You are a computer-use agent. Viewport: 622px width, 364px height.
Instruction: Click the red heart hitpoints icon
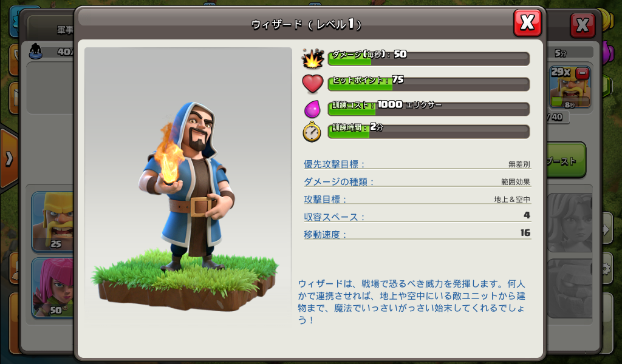[x=313, y=84]
